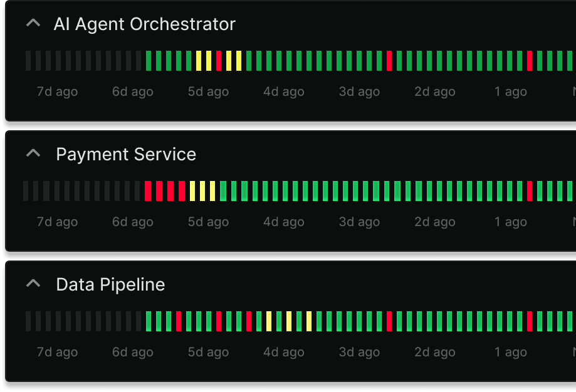The width and height of the screenshot is (576, 392).
Task: Select the 7d ago label under AI Agent Orchestrator
Action: pos(56,91)
